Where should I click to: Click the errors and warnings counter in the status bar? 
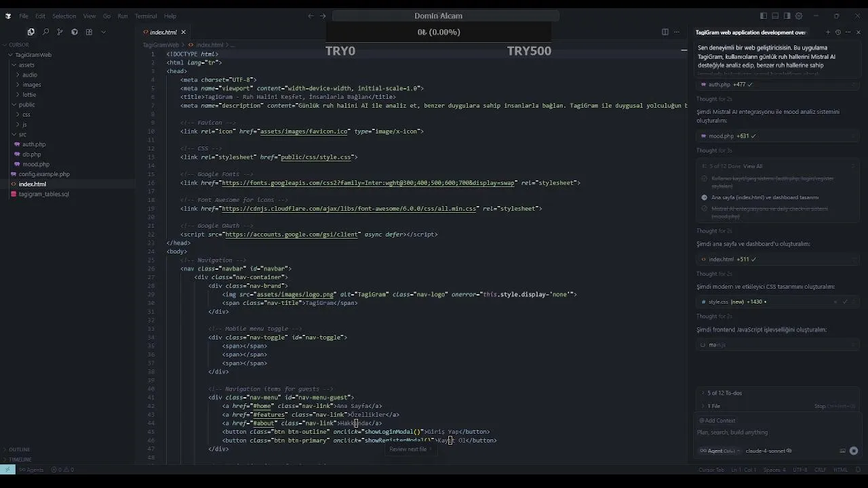(62, 470)
